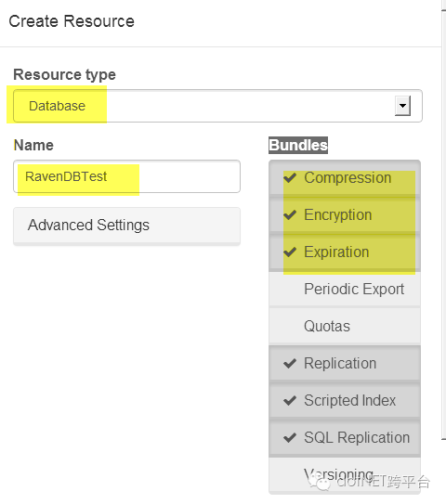The image size is (446, 504).
Task: Disable the Replication bundle
Action: pyautogui.click(x=345, y=363)
